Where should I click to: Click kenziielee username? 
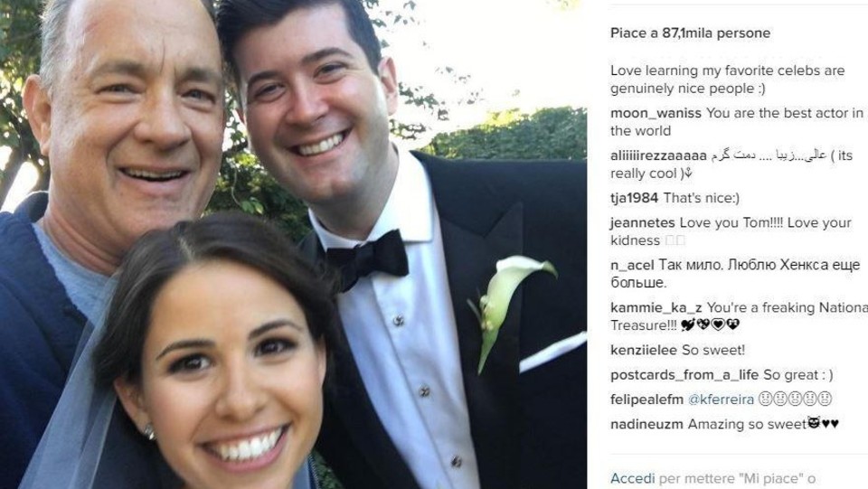[x=643, y=350]
